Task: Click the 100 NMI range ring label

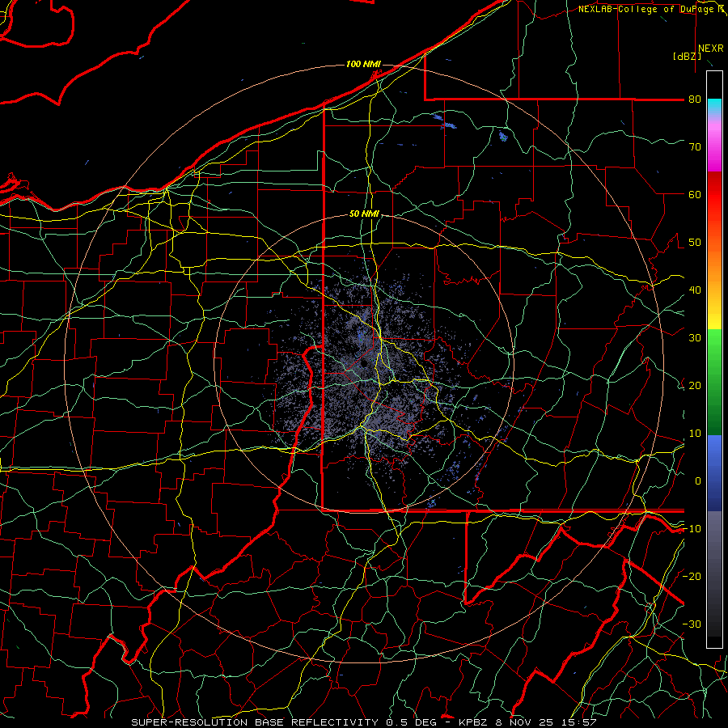Action: (x=363, y=64)
